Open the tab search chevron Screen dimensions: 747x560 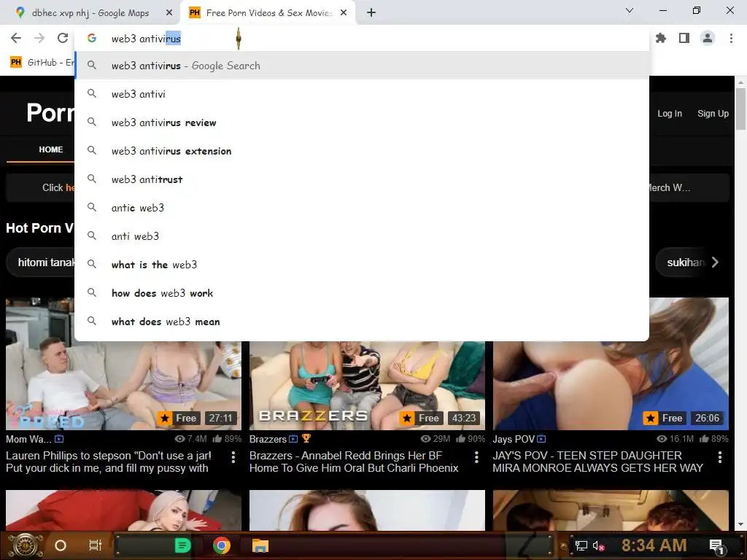pyautogui.click(x=630, y=10)
